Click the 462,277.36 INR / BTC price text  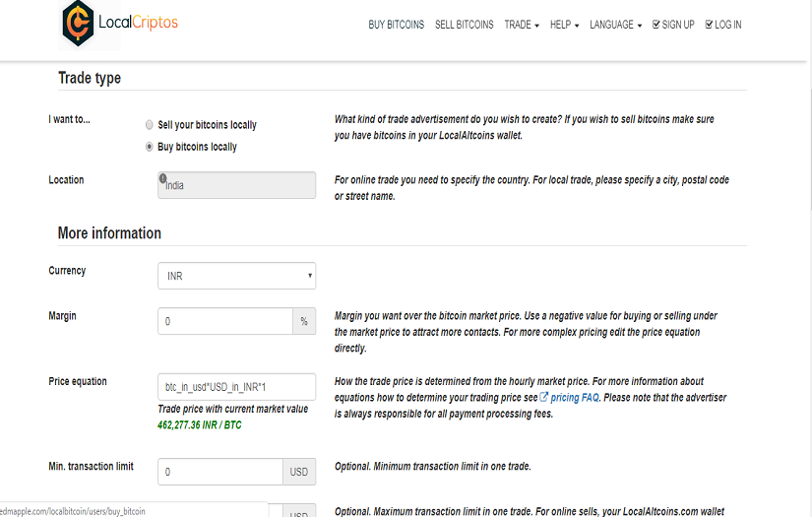pos(200,424)
